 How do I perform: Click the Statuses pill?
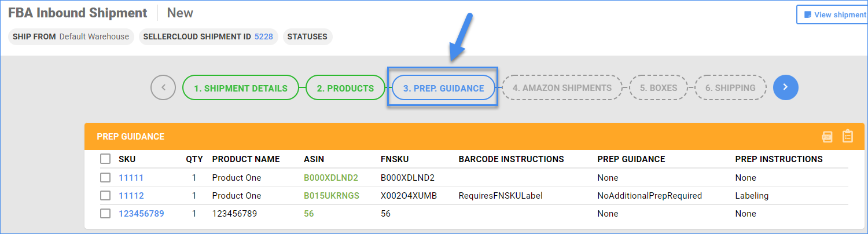(x=307, y=36)
